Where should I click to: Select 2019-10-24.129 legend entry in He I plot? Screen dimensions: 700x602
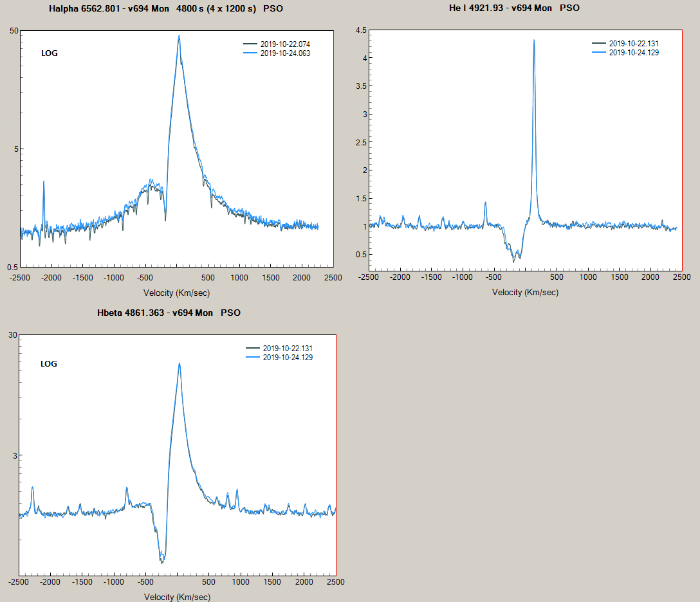tap(634, 53)
